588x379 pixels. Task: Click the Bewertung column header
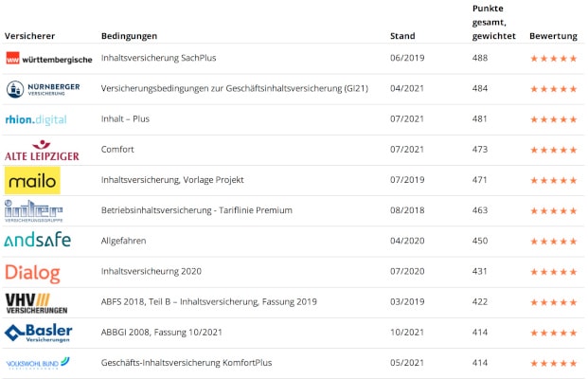pyautogui.click(x=553, y=36)
